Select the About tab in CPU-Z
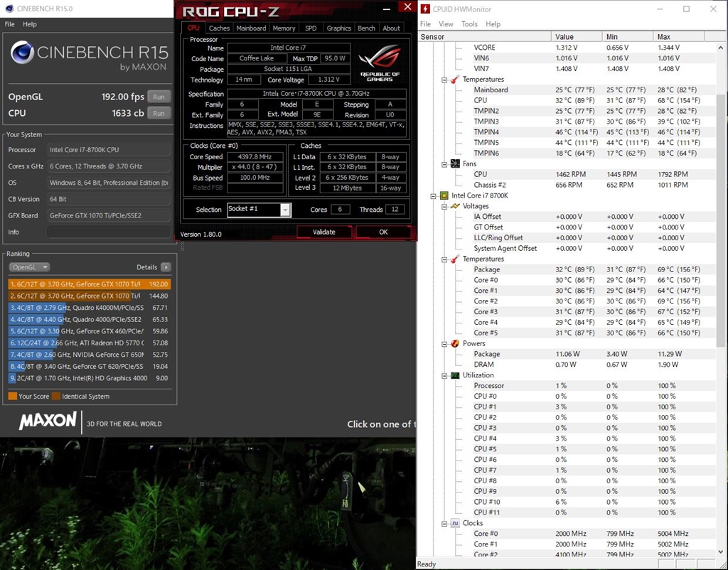The height and width of the screenshot is (570, 728). 392,28
